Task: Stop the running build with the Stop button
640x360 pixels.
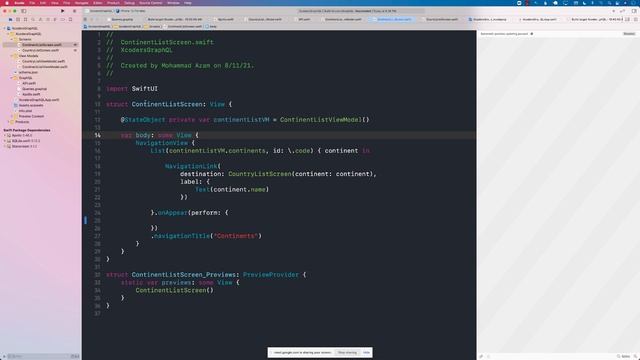Action: pyautogui.click(x=74, y=11)
